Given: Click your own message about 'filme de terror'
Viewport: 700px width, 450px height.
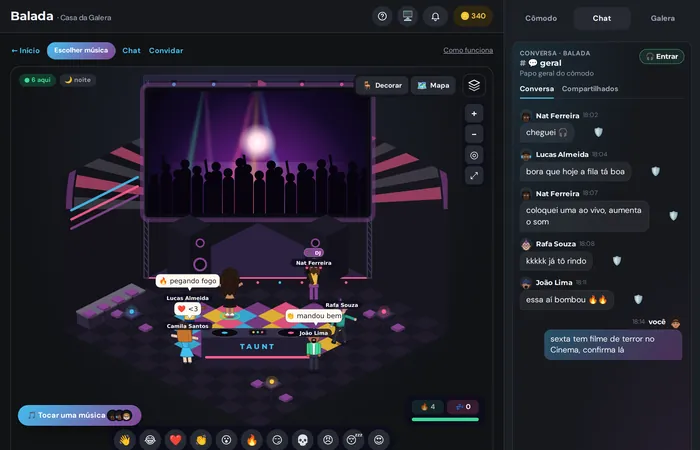Looking at the screenshot, I should pyautogui.click(x=613, y=344).
